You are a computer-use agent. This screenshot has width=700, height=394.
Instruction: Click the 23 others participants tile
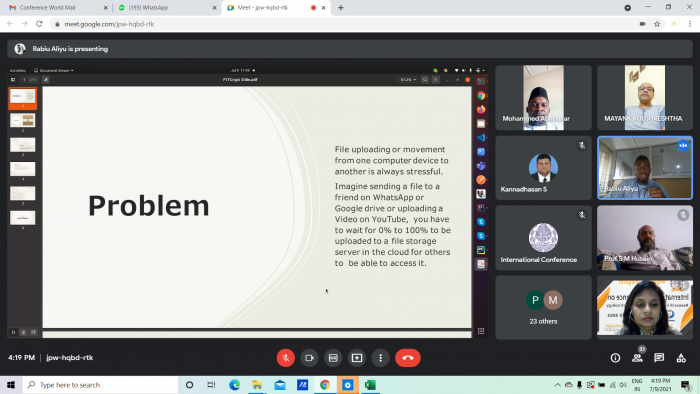pyautogui.click(x=543, y=307)
